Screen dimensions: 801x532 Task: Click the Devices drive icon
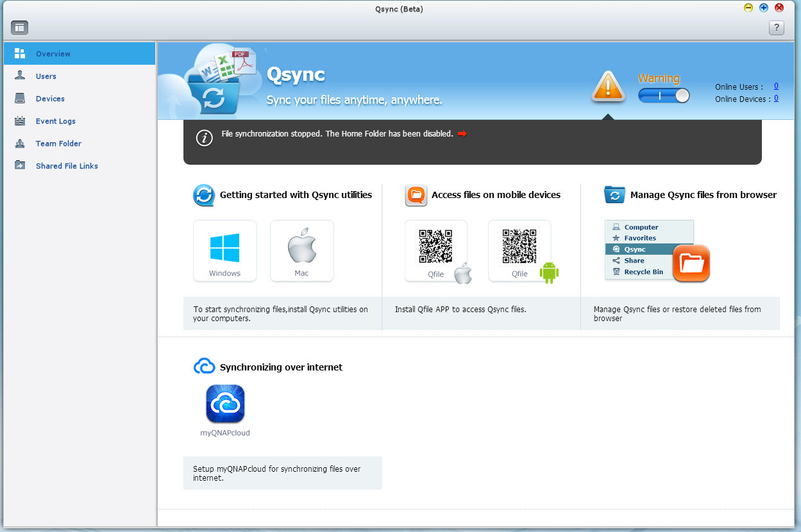(20, 98)
